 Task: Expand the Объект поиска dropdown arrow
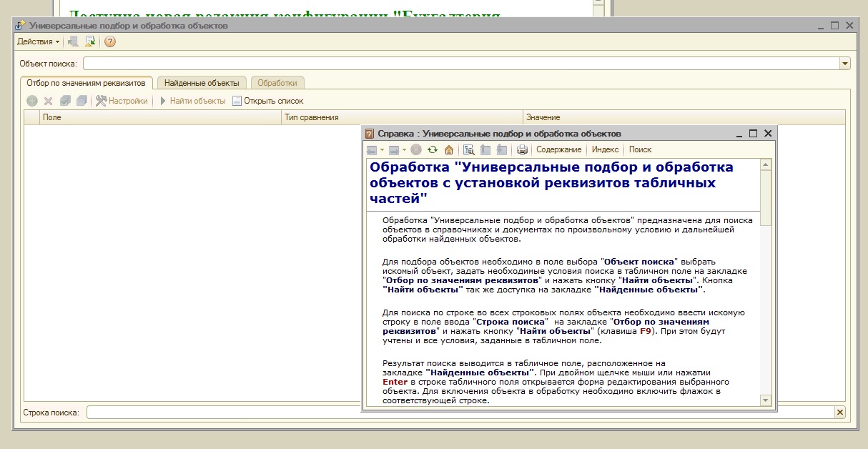(x=845, y=64)
